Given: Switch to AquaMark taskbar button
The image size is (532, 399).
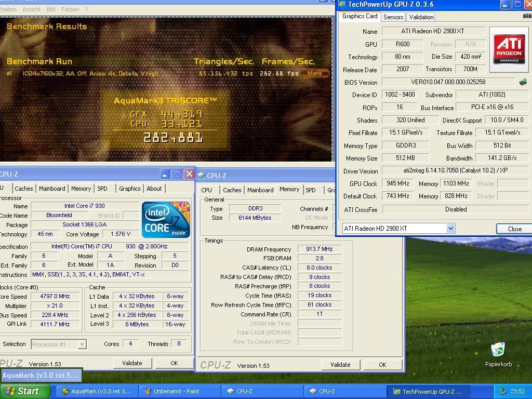Looking at the screenshot, I should pos(96,391).
